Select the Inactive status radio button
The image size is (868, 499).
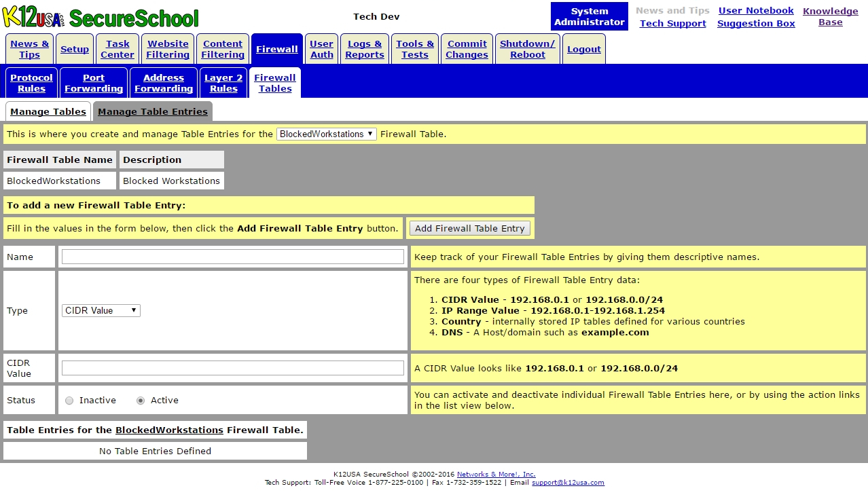click(x=69, y=401)
